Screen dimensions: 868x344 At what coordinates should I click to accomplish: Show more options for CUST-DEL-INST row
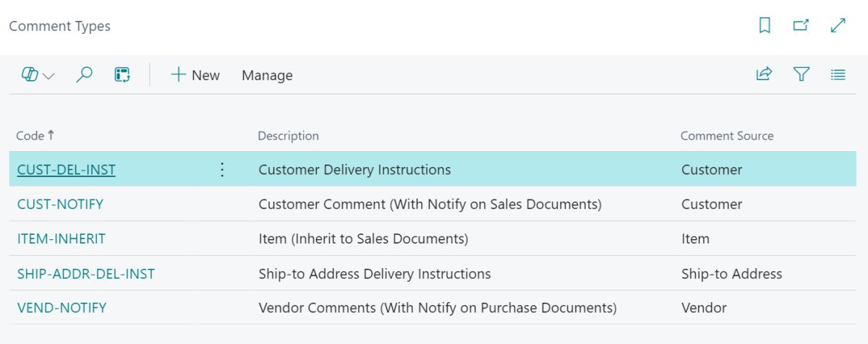click(x=222, y=170)
